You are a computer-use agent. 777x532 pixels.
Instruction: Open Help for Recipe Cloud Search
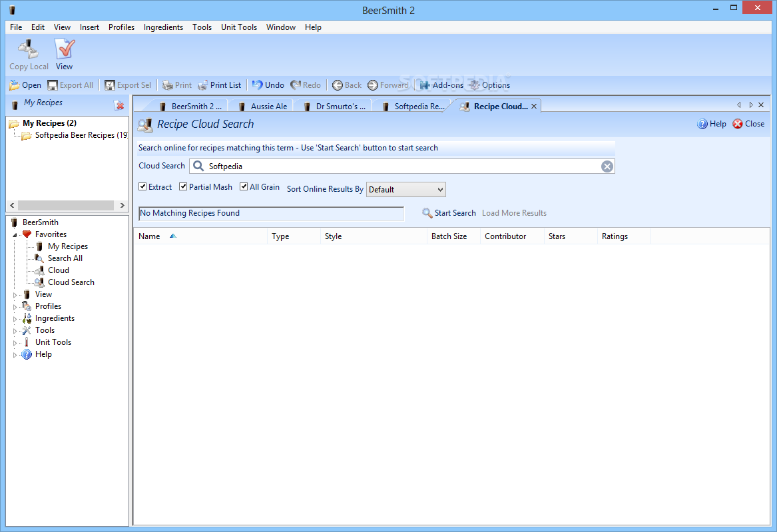tap(712, 124)
